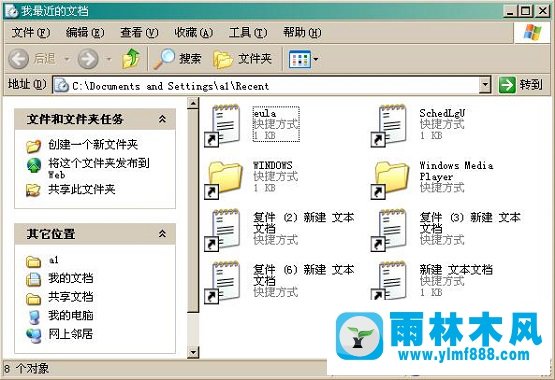Collapse the 文件和文件夹任务 panel

(162, 119)
